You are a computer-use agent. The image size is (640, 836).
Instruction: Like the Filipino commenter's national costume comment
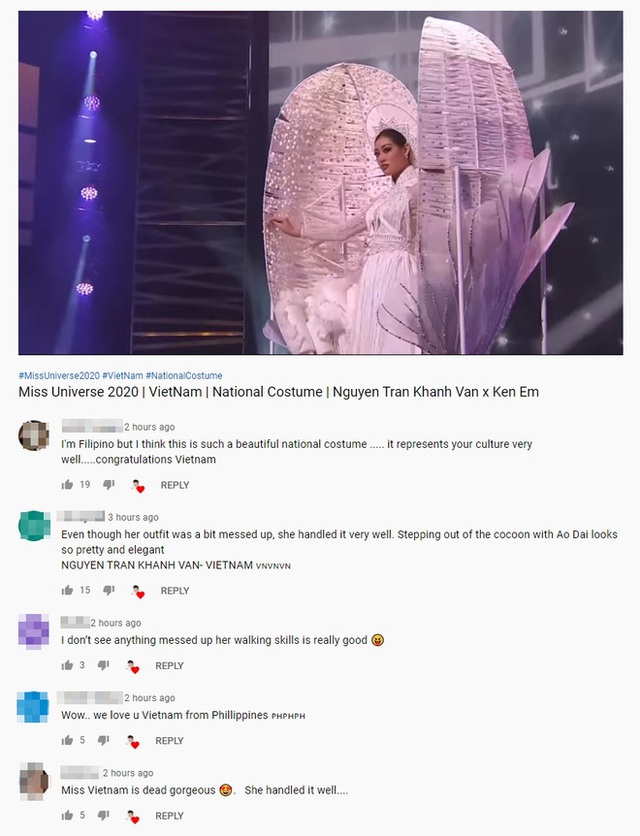67,485
